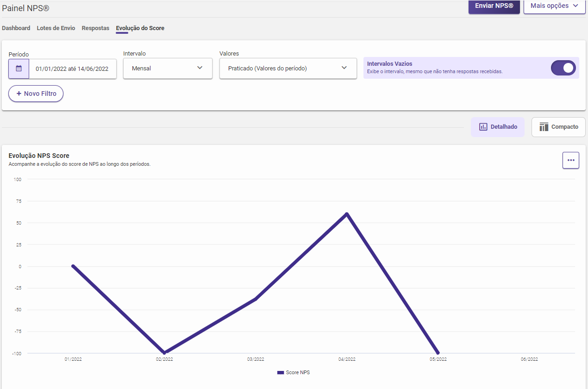The width and height of the screenshot is (588, 389).
Task: Click the 02/2022 lowest chart point
Action: (164, 353)
